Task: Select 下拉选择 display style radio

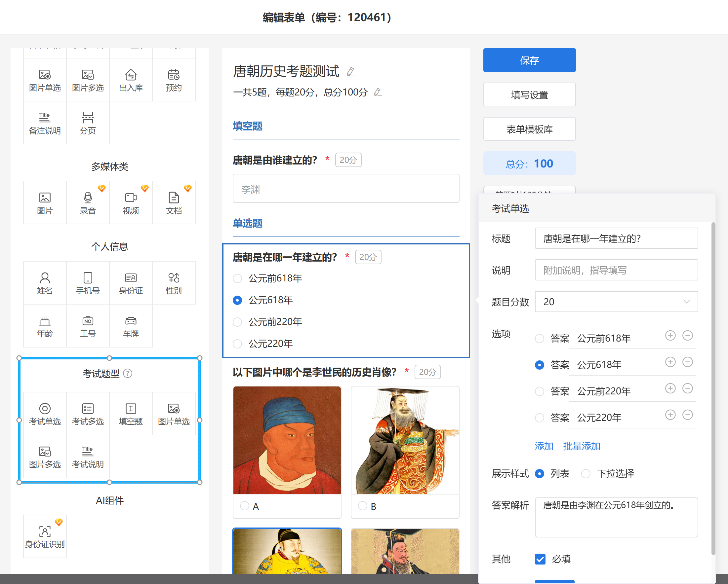Action: (586, 473)
